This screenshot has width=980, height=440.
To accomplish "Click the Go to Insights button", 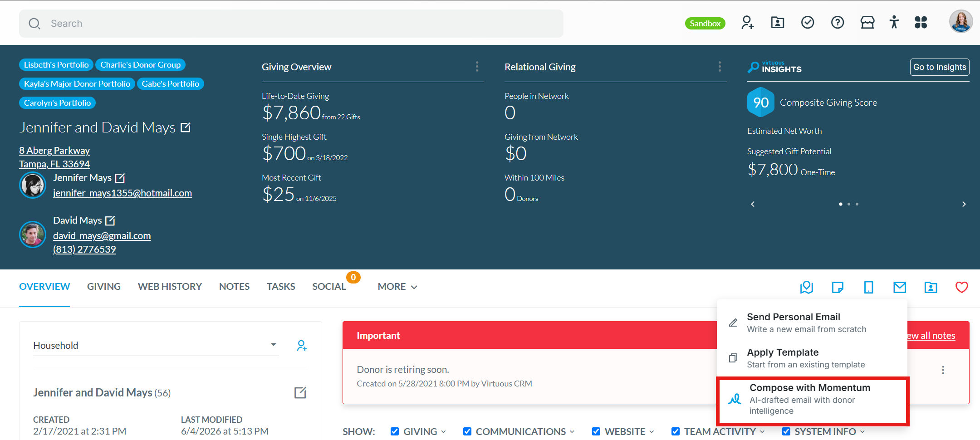I will point(940,67).
